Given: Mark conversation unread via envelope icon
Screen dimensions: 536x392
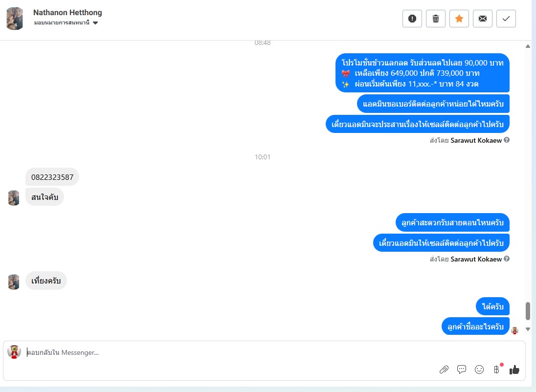Looking at the screenshot, I should coord(482,19).
